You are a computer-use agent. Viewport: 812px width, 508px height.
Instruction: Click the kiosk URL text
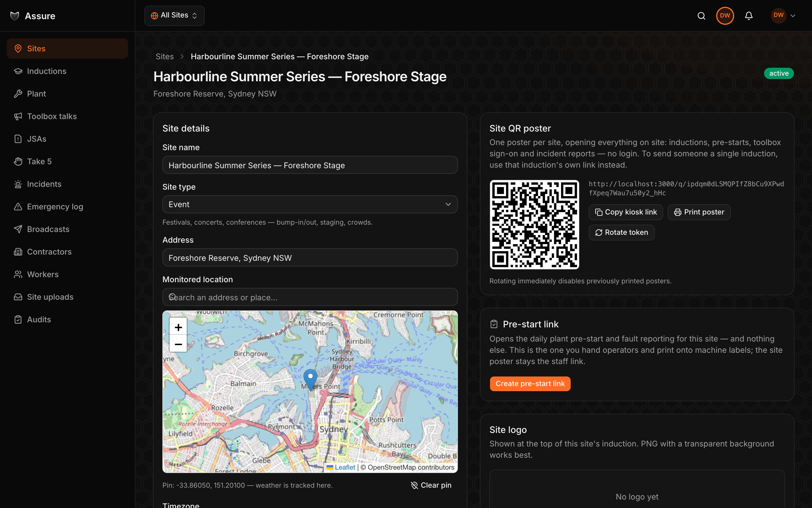(x=686, y=189)
